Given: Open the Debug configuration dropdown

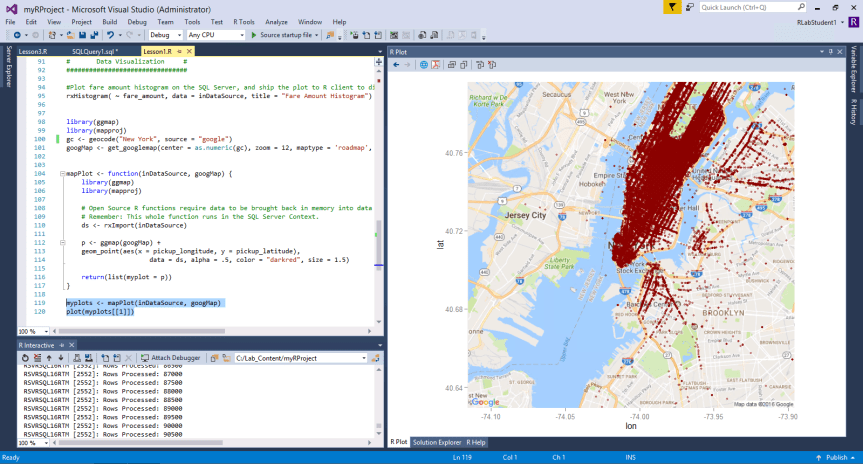Looking at the screenshot, I should click(166, 35).
